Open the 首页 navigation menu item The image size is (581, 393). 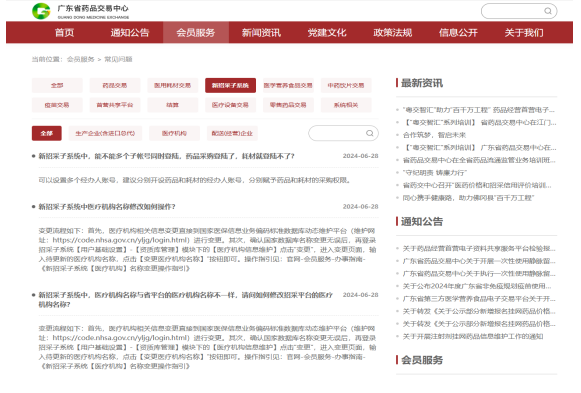pyautogui.click(x=64, y=33)
